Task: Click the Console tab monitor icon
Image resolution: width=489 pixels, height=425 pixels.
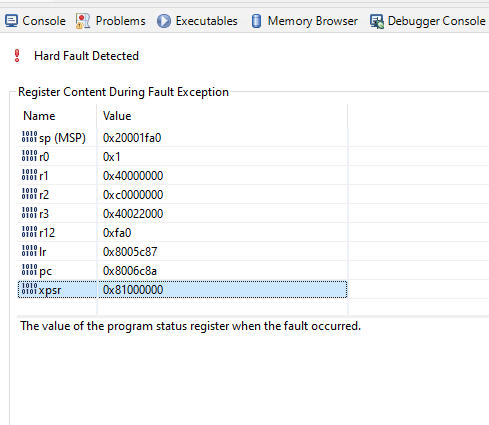Action: [x=11, y=21]
